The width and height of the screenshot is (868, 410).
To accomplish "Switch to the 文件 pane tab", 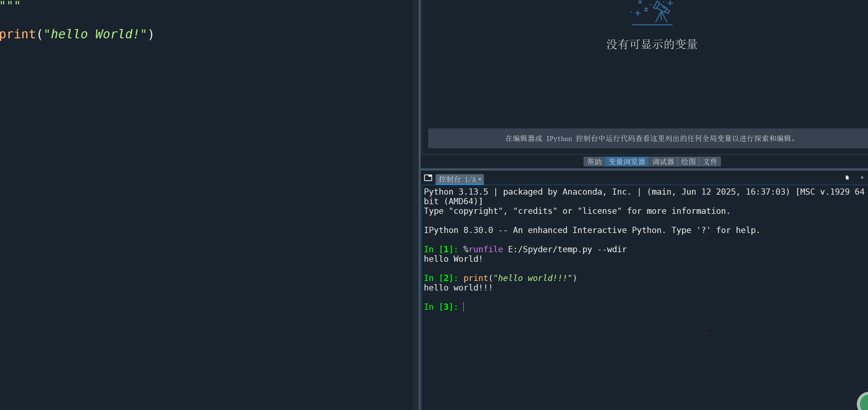I will (x=710, y=162).
